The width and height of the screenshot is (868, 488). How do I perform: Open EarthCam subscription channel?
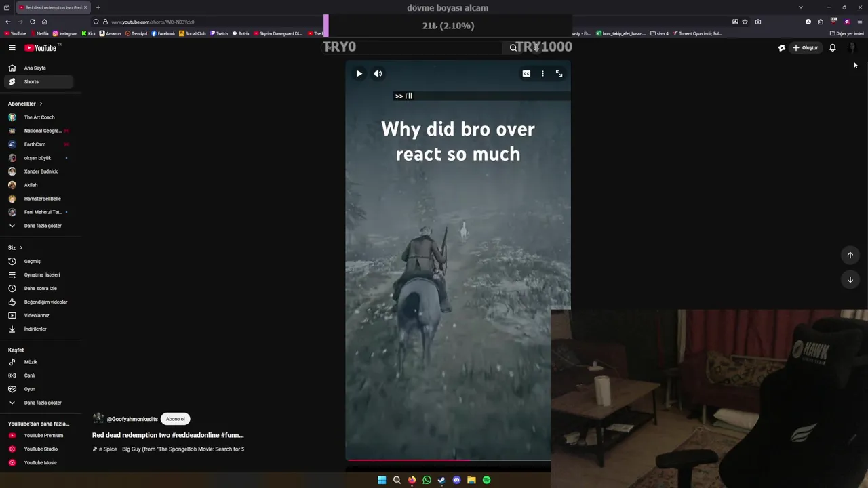pyautogui.click(x=39, y=144)
